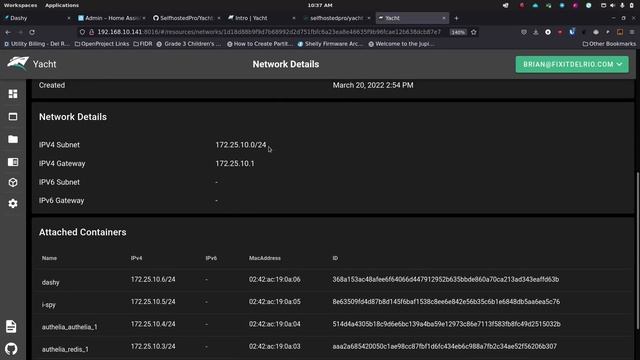Switch to the Intro | Yacht tab

click(x=261, y=18)
